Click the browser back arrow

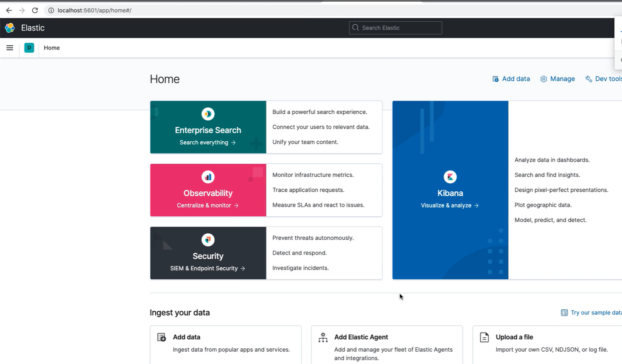pos(9,10)
